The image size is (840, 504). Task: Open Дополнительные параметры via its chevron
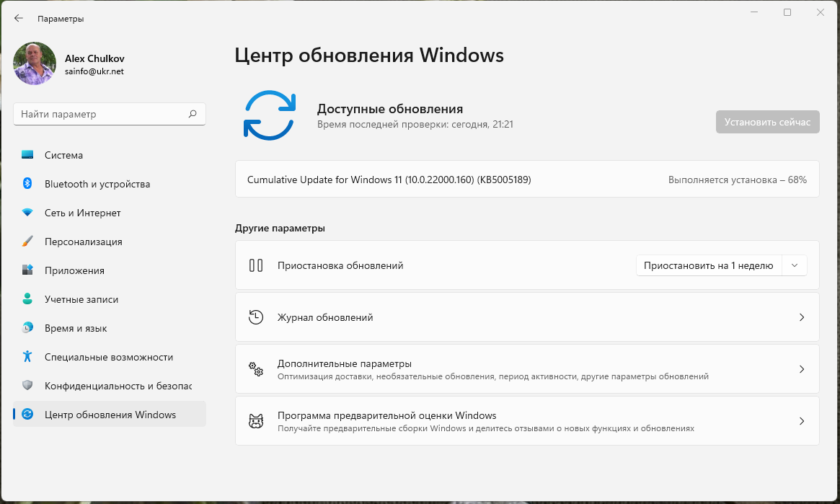click(802, 369)
